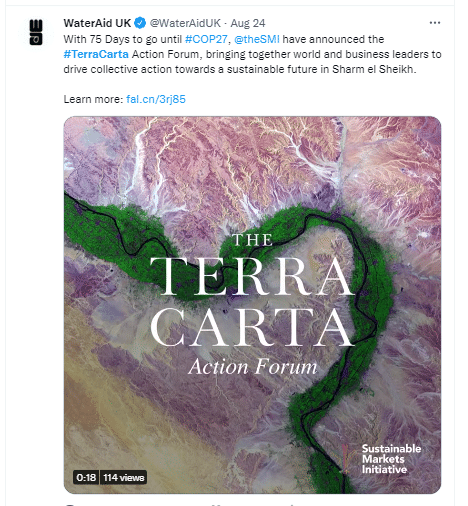
Task: Click the large TERRA CARTA title
Action: tap(252, 302)
